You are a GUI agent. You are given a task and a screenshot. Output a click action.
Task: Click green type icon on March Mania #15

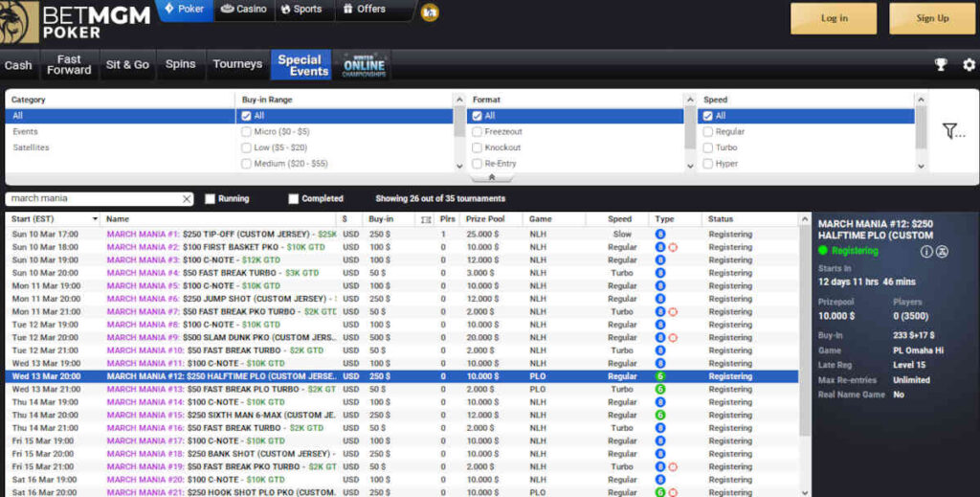pyautogui.click(x=660, y=415)
